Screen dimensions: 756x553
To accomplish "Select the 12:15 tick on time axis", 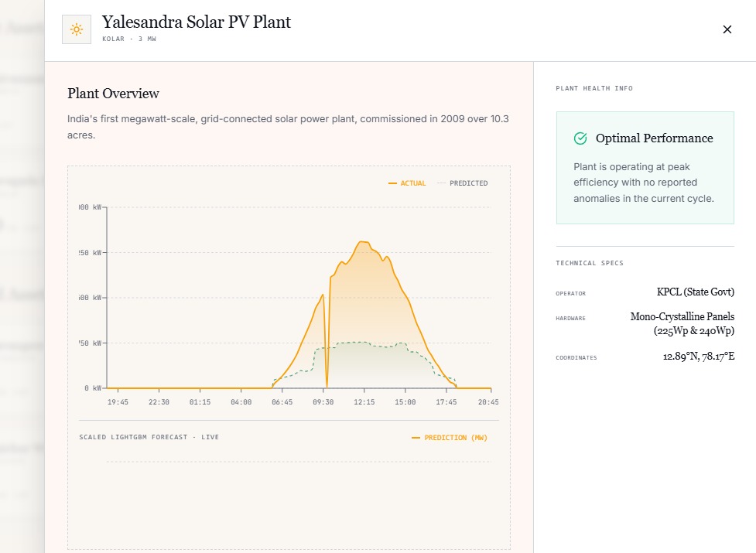I will tap(364, 401).
